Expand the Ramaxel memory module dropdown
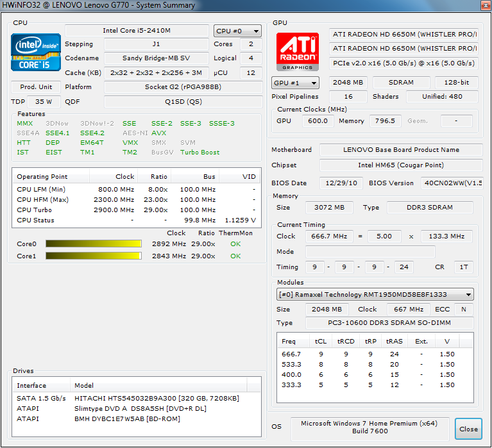492x448 pixels. click(375, 295)
